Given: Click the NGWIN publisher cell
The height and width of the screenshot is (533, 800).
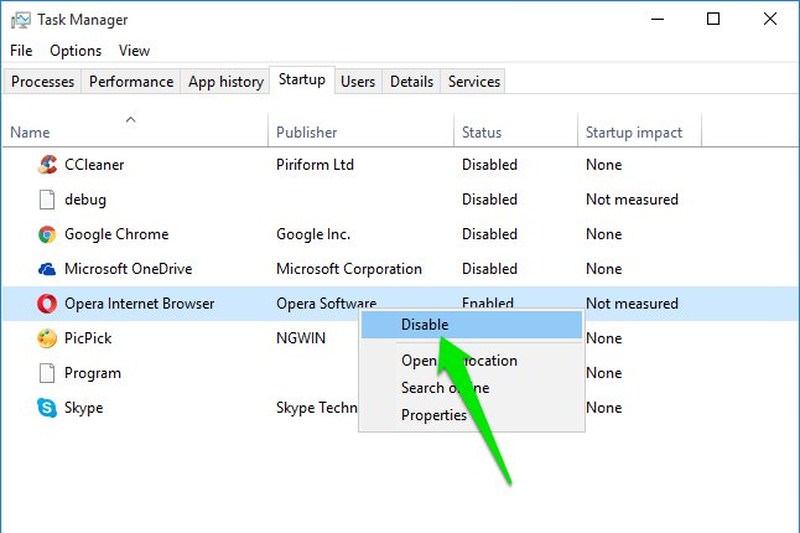Looking at the screenshot, I should pos(301,338).
